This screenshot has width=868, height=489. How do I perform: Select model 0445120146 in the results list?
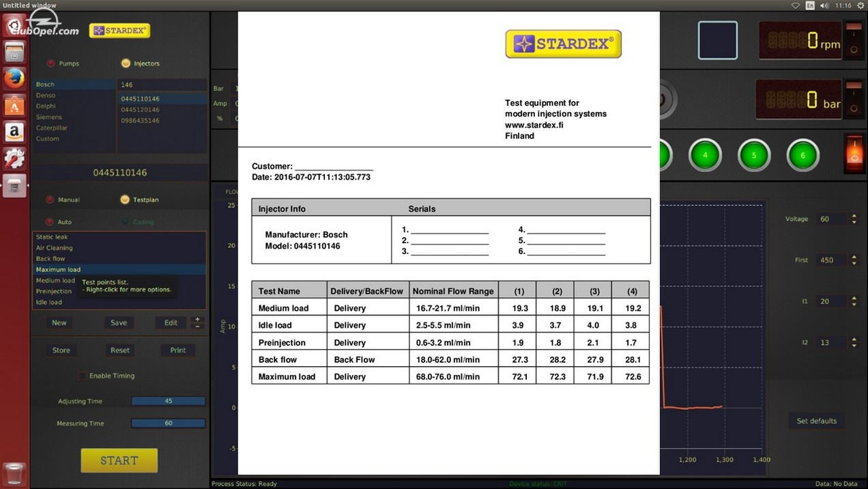162,110
